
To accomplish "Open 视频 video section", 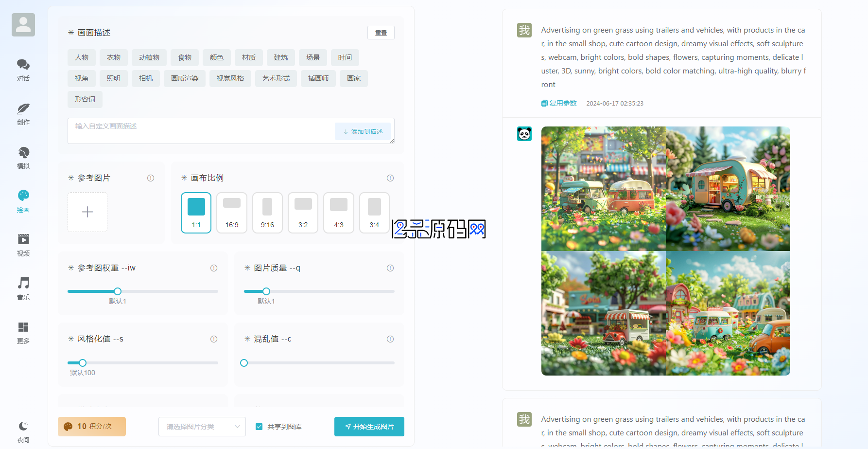I will [23, 245].
